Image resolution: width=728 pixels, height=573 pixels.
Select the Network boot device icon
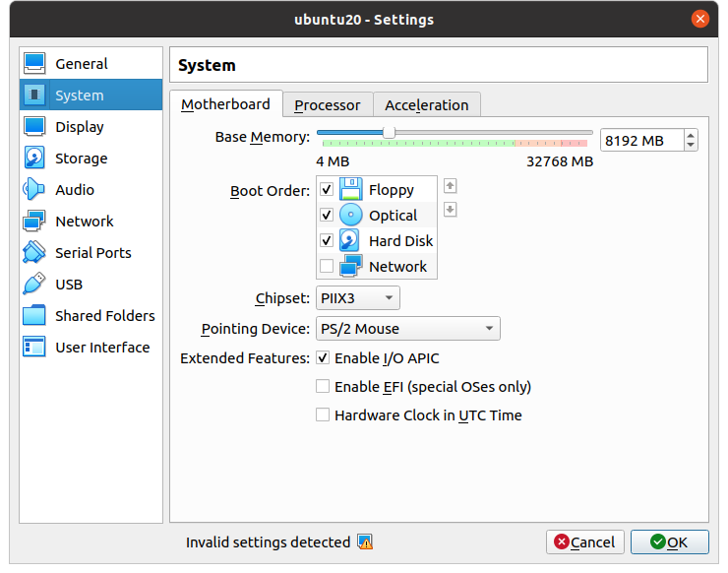point(351,266)
